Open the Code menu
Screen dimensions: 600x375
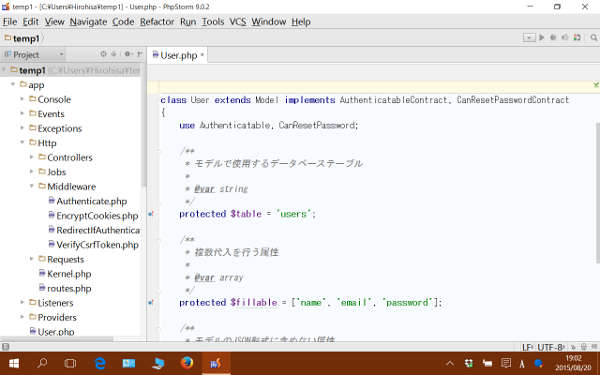123,22
